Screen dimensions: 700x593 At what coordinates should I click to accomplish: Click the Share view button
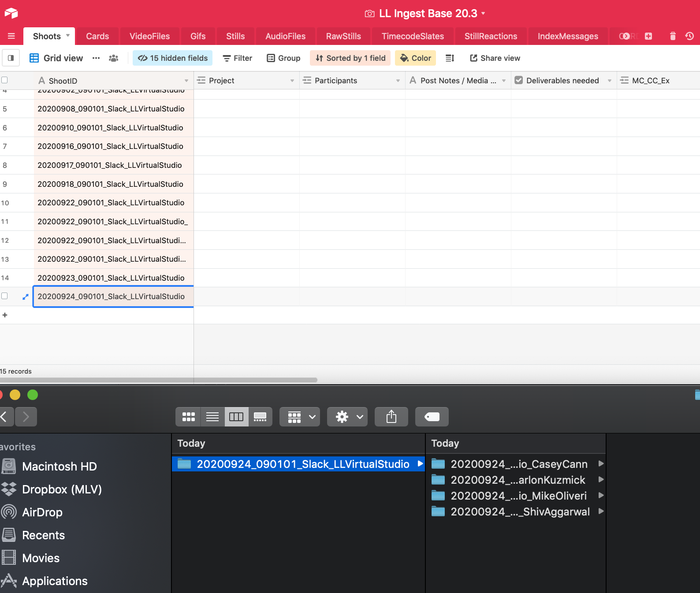pos(495,58)
